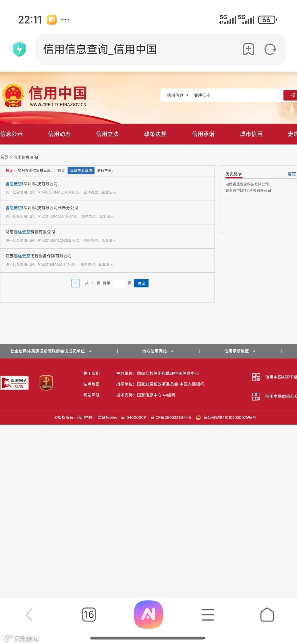Click the national emblem logo
The image size is (297, 644).
click(x=13, y=95)
